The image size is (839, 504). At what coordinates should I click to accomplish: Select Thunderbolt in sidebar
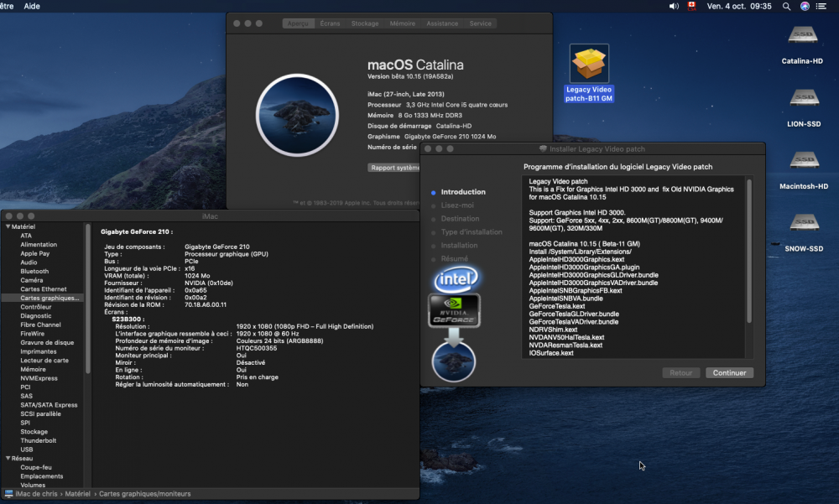click(38, 441)
